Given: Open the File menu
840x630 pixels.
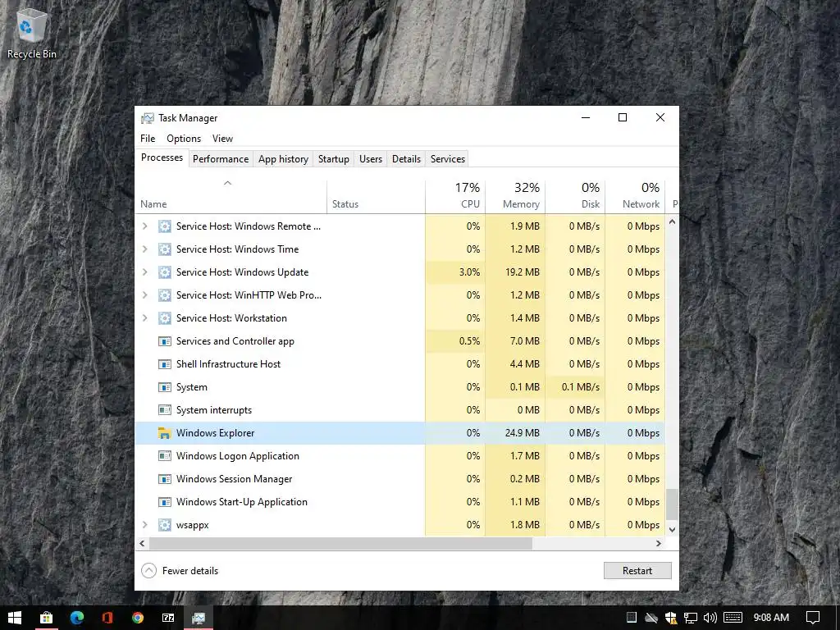Looking at the screenshot, I should coord(148,139).
